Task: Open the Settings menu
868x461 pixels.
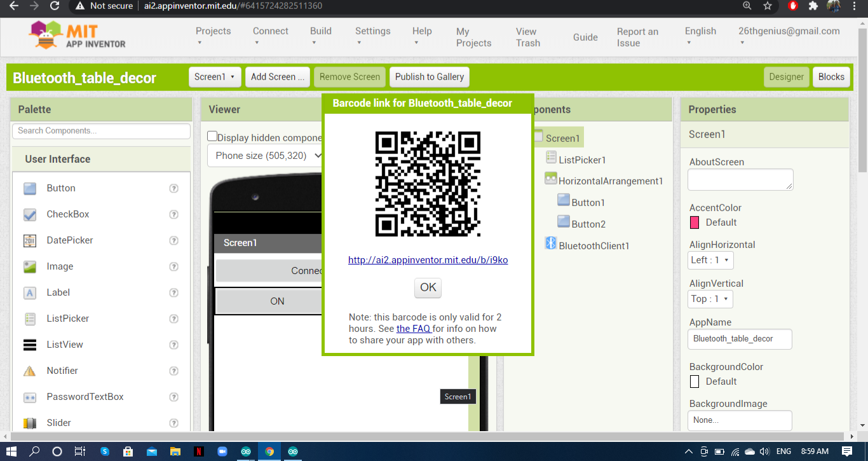Action: click(x=372, y=36)
